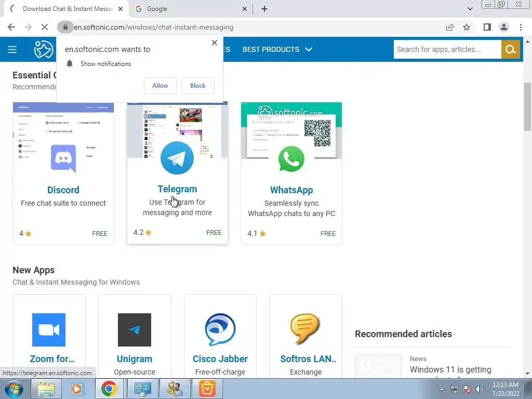Click the orange search magnifier button
Image resolution: width=532 pixels, height=399 pixels.
(510, 49)
